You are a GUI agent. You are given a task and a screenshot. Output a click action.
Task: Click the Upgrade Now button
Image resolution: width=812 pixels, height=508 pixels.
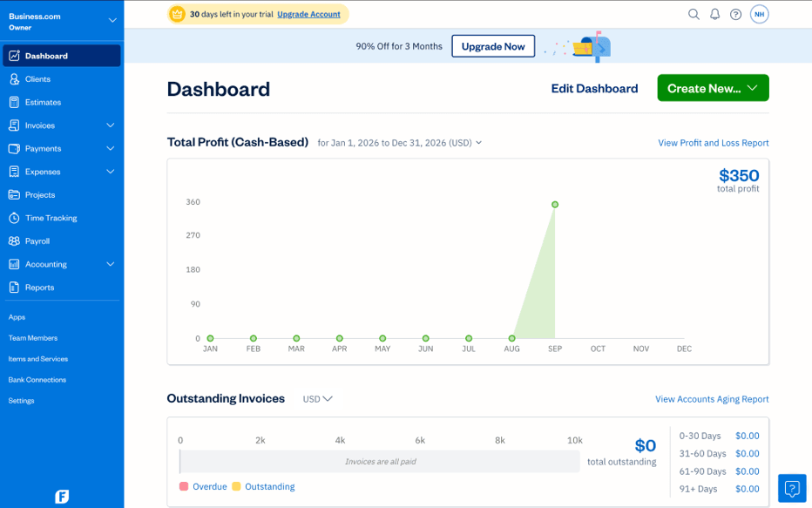(x=493, y=46)
